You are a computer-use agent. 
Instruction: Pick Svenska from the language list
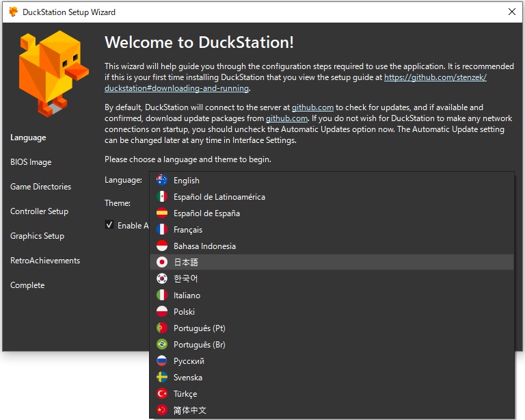pyautogui.click(x=332, y=377)
